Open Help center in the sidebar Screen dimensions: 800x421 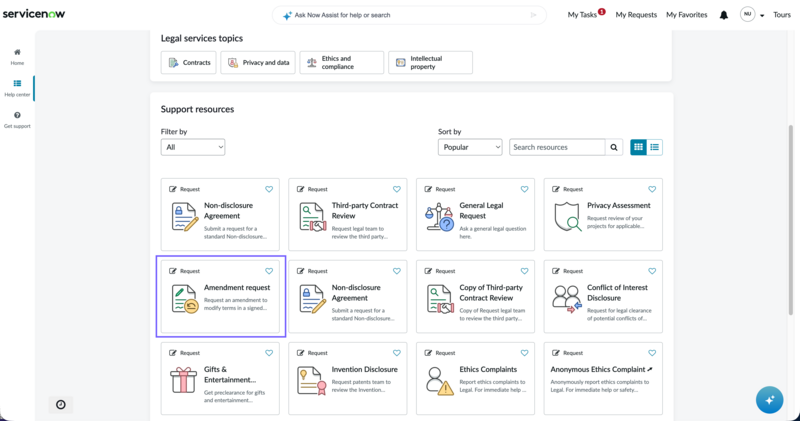pyautogui.click(x=17, y=88)
